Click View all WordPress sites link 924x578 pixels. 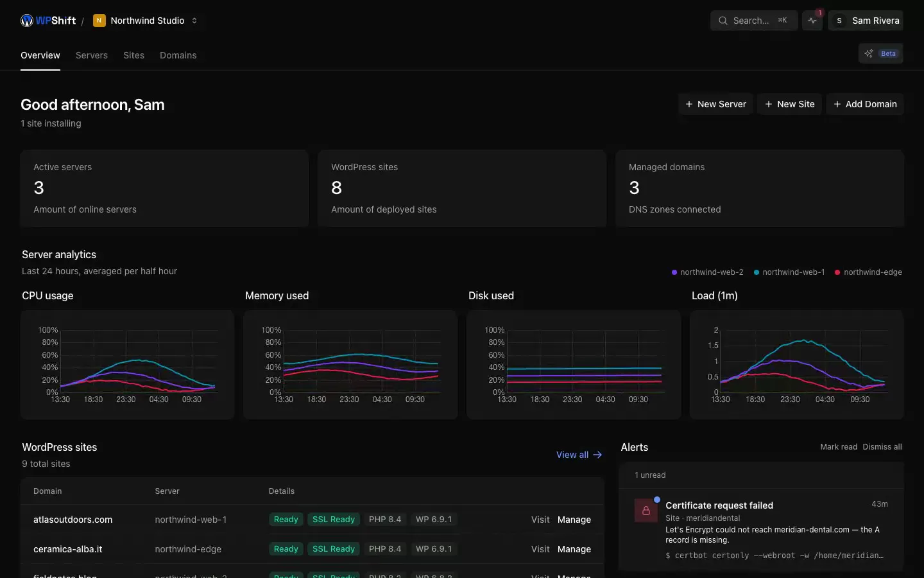[x=579, y=455]
